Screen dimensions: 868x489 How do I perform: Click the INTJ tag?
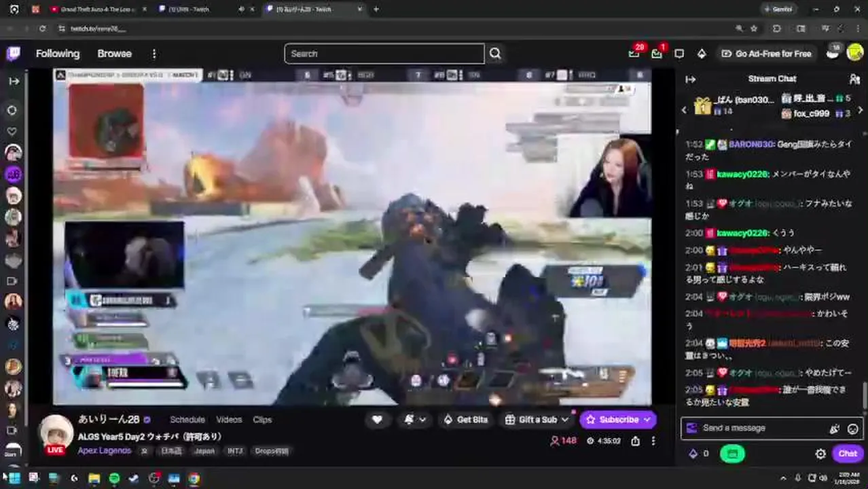point(235,451)
